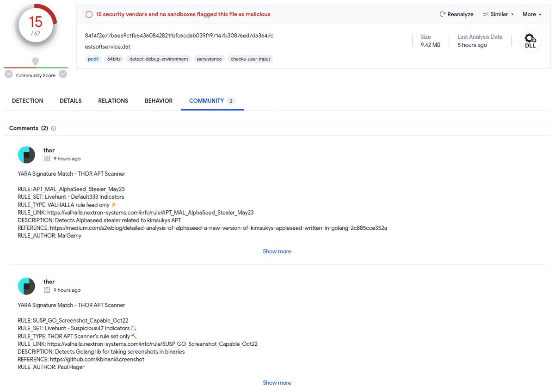Click calendar icon on second comment
555x392 pixels.
(x=47, y=290)
